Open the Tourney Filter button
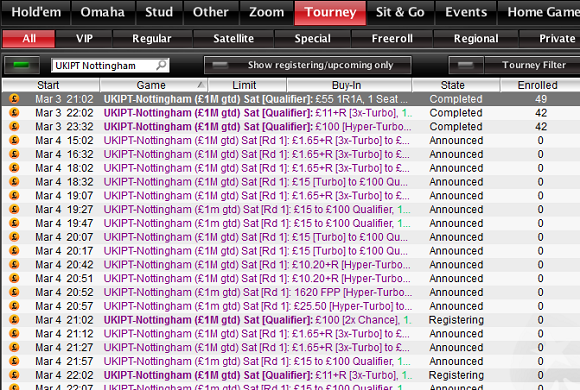580x390 pixels. [533, 65]
